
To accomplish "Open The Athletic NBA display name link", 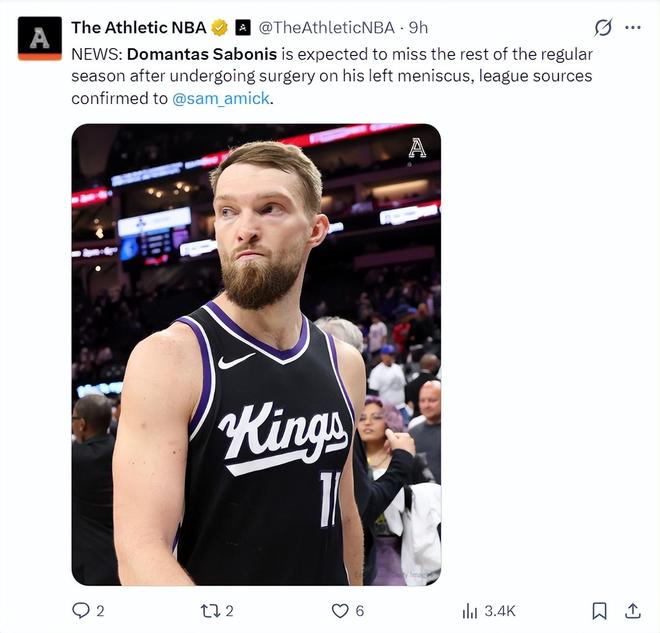I will 139,28.
